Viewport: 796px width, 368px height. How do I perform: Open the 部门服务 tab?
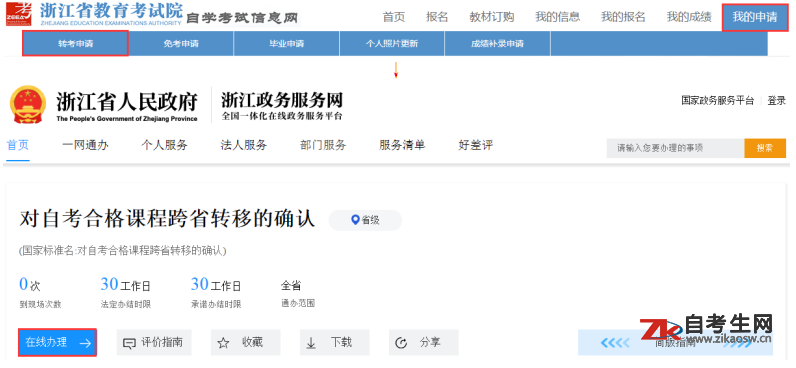323,145
